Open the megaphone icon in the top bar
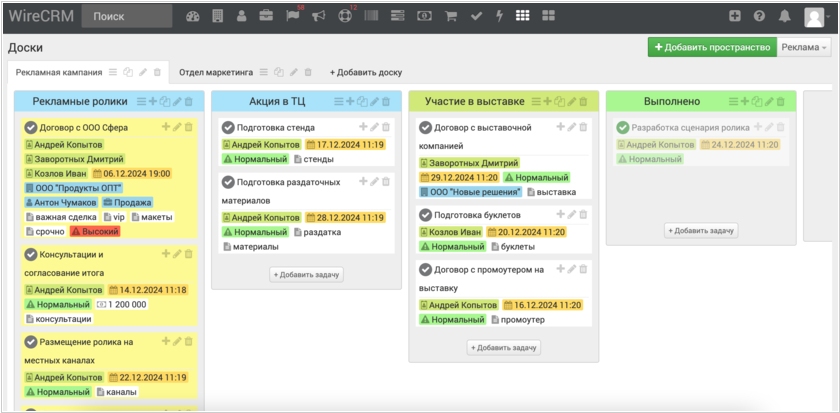This screenshot has width=840, height=413. 319,16
